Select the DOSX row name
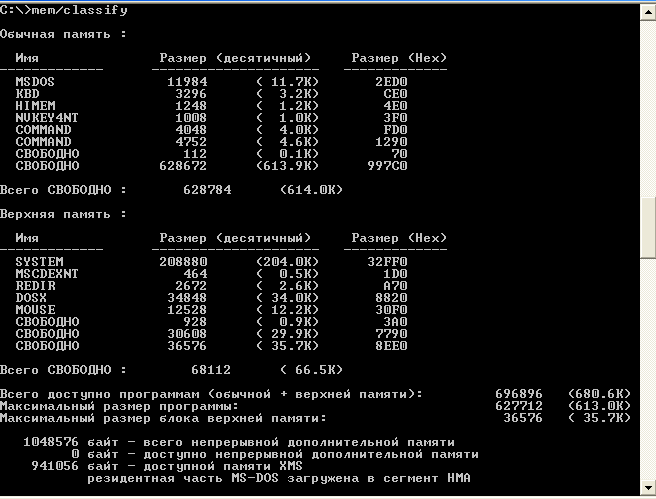Screen dimensions: 656x499 tap(31, 298)
